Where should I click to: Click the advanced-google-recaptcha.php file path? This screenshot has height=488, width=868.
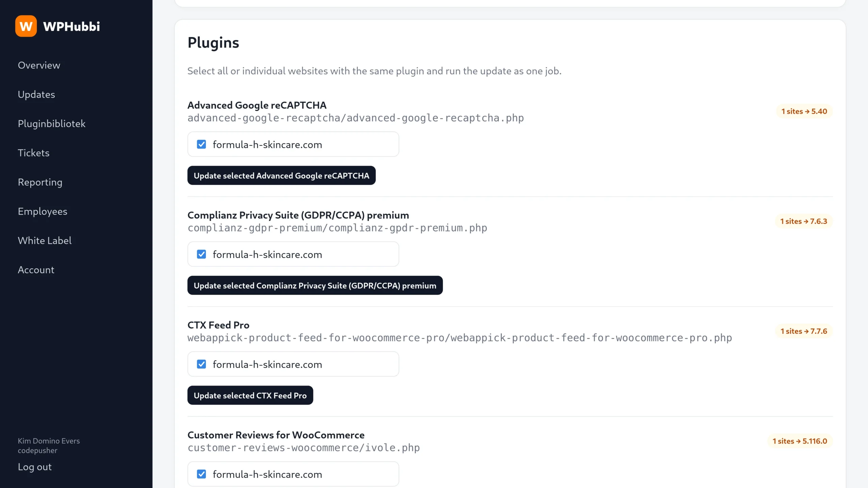[x=356, y=118]
